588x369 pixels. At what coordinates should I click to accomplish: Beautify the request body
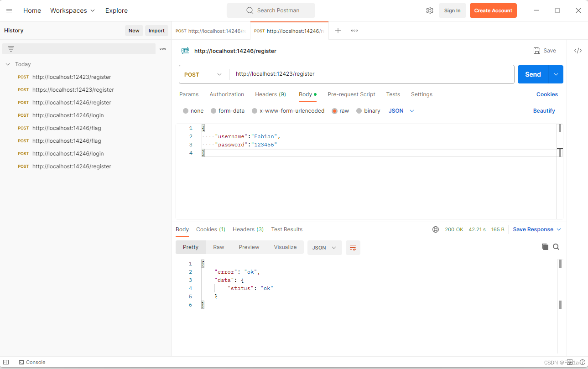tap(544, 111)
